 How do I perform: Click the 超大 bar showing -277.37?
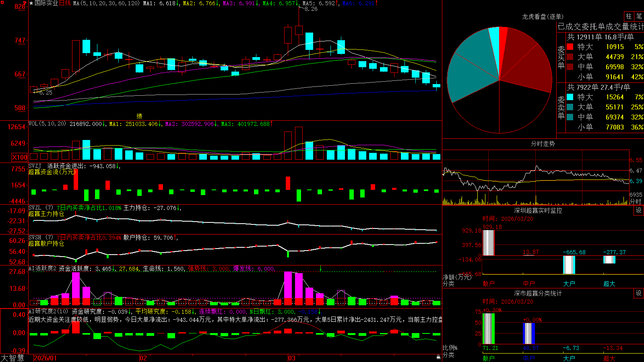coord(609,259)
